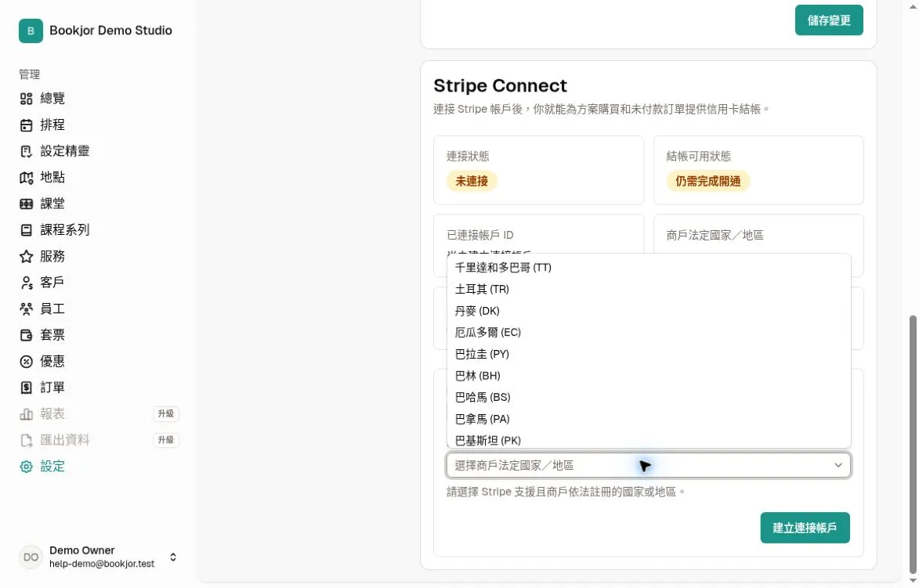Click the 儲存變更 button
919x588 pixels.
coord(829,20)
